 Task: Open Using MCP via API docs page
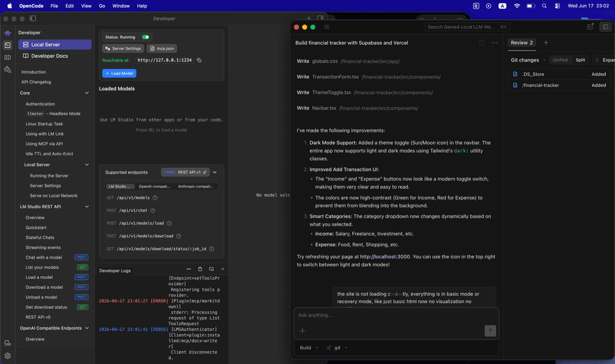(x=44, y=144)
